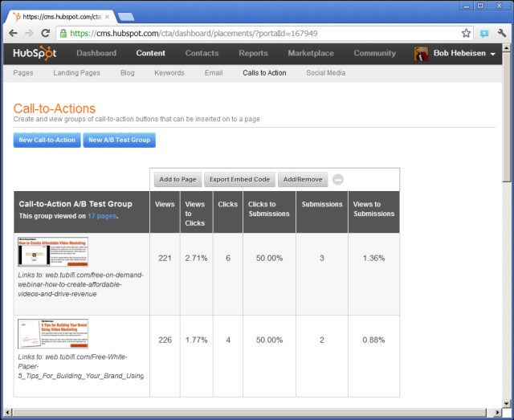Image resolution: width=514 pixels, height=420 pixels.
Task: Bookmark page with star icon
Action: [x=466, y=33]
